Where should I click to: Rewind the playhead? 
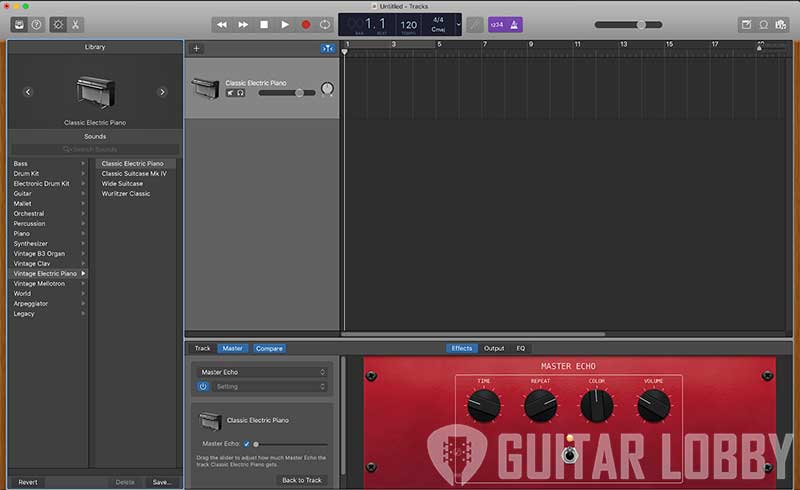point(222,24)
